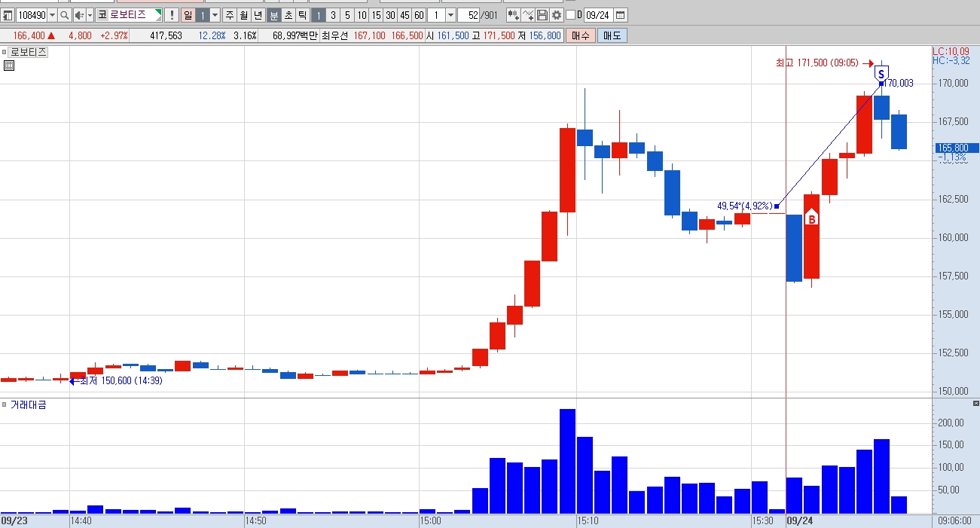
Task: Click the tallest volume bar near 15:10
Action: pos(567,461)
